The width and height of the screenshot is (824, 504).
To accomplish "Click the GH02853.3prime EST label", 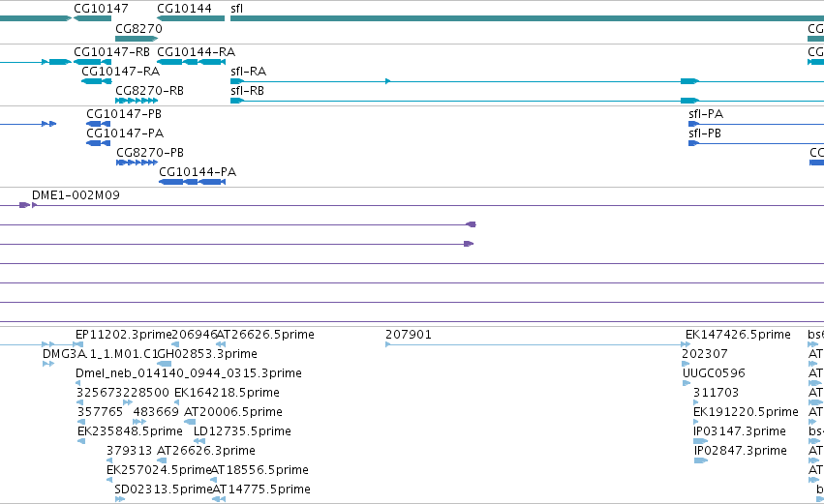I will pyautogui.click(x=207, y=354).
